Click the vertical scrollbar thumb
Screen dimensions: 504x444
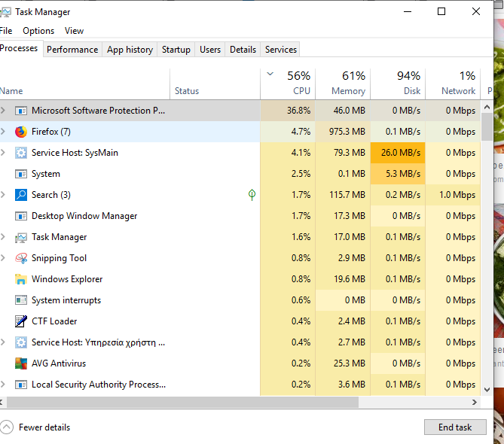(487, 127)
